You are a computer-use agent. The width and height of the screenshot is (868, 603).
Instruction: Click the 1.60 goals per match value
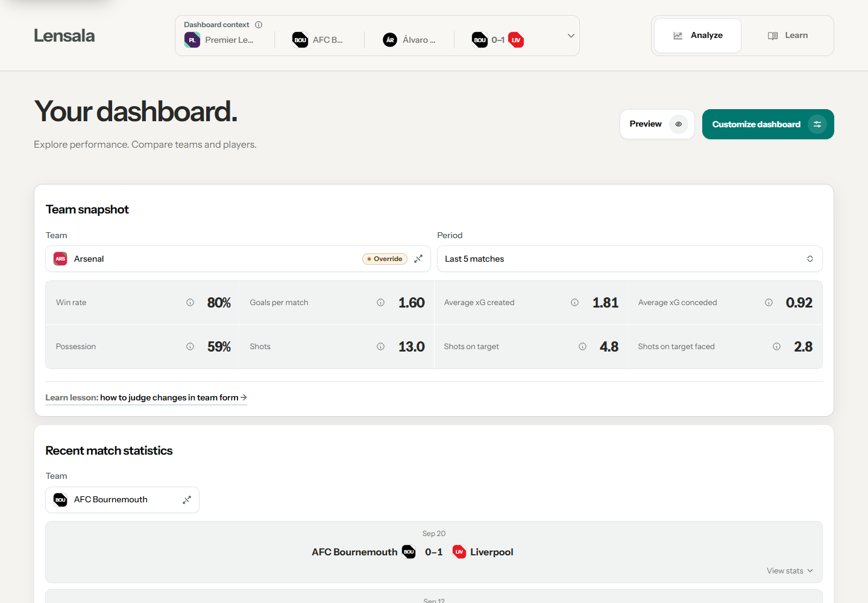click(x=412, y=303)
